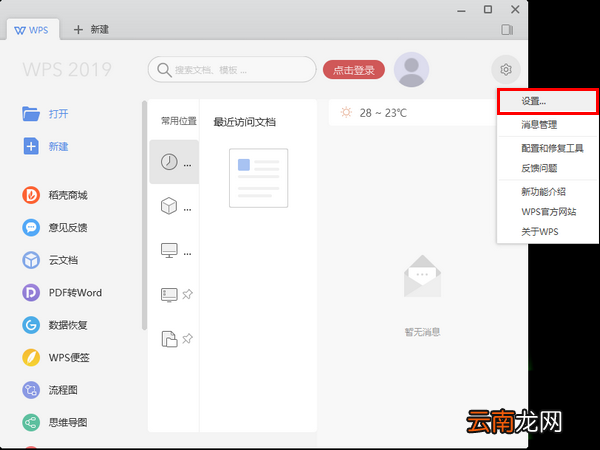
Task: Click the 数据恢复 label
Action: 68,325
